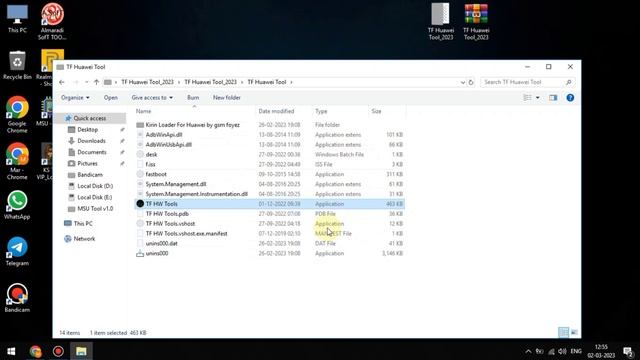Viewport: 640px width, 360px height.
Task: Select Local Disk (E:) in navigation pane
Action: coord(95,197)
